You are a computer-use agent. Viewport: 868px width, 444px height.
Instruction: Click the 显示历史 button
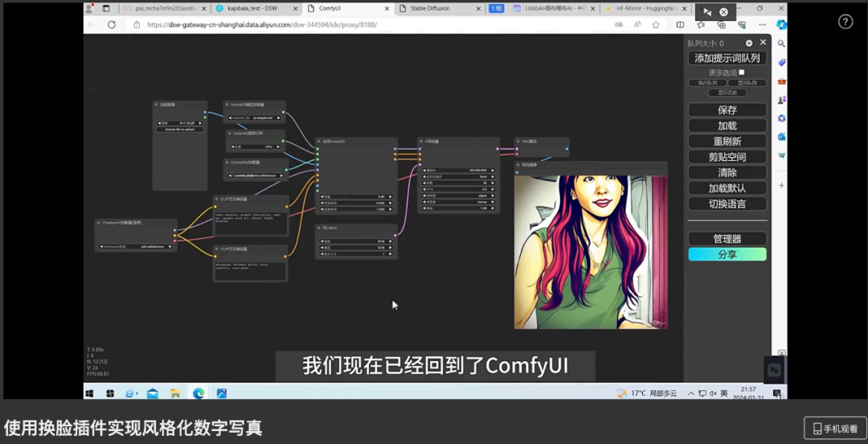pyautogui.click(x=727, y=92)
